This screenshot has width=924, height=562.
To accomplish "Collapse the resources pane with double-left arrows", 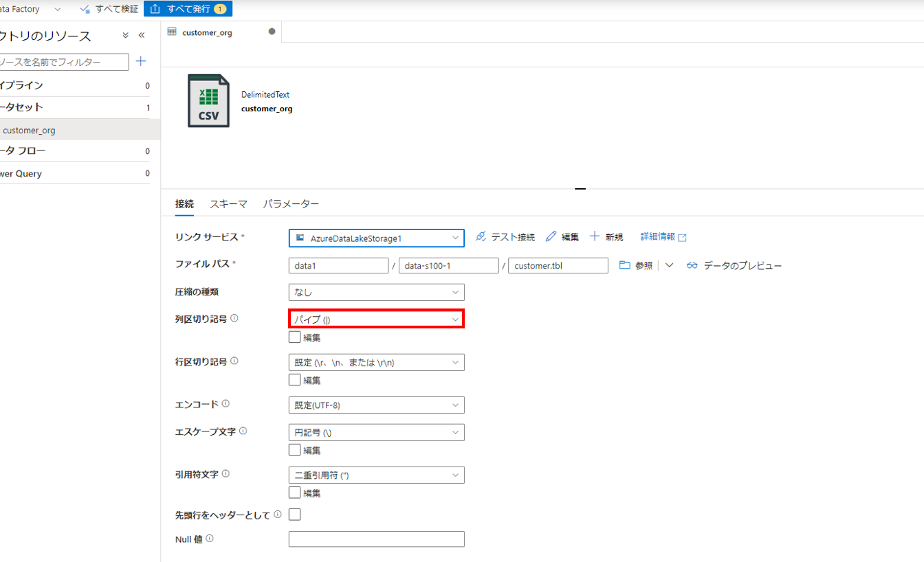I will (x=142, y=35).
